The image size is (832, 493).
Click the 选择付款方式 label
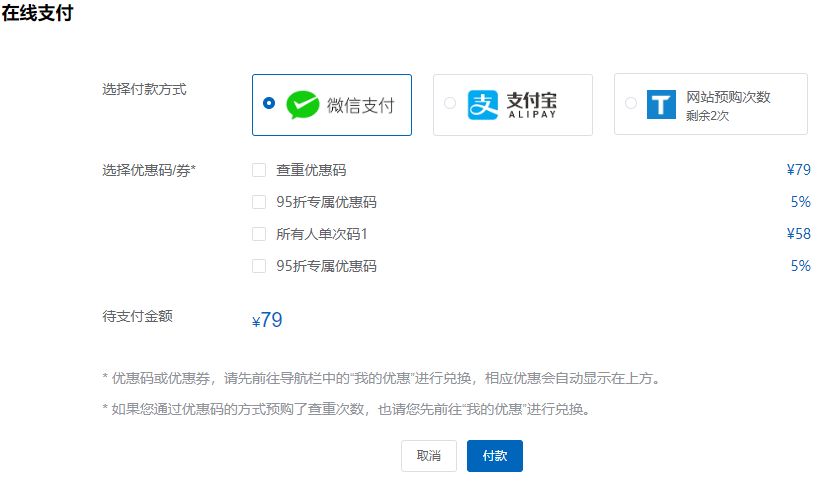click(x=144, y=89)
